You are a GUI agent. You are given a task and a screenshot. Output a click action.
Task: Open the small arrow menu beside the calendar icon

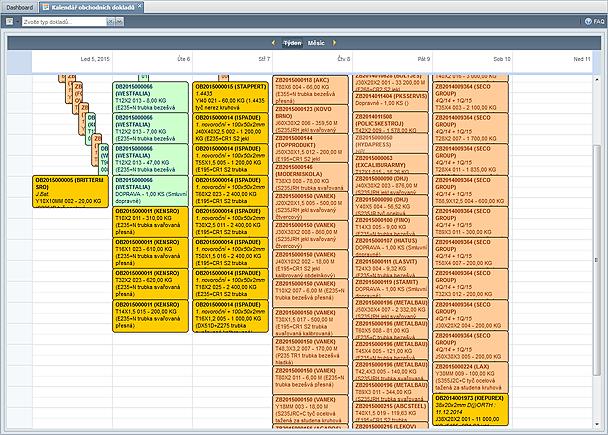(17, 22)
